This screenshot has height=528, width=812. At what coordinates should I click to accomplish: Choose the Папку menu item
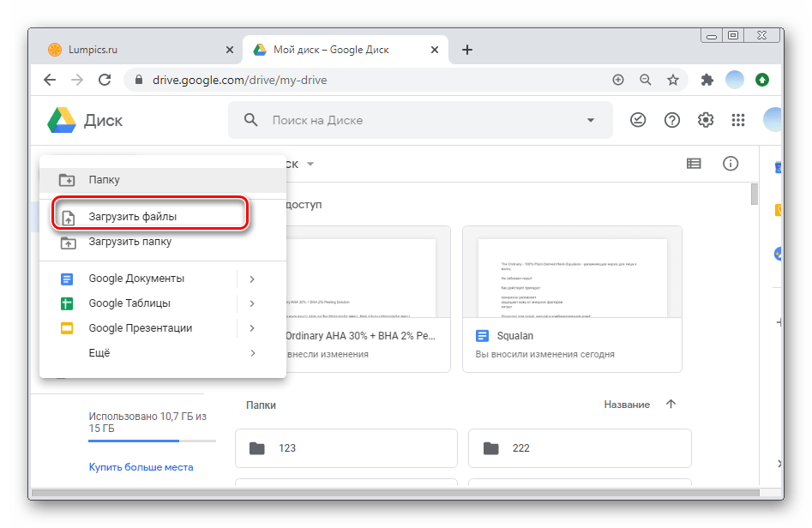pyautogui.click(x=163, y=180)
